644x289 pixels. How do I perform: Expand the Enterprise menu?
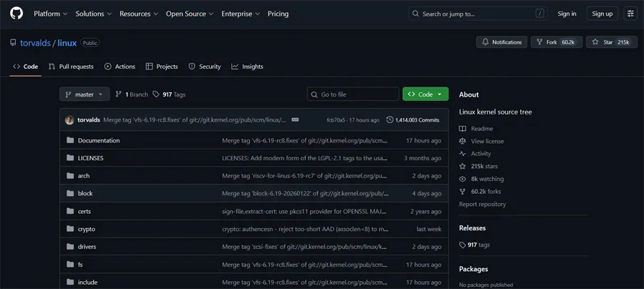click(240, 14)
